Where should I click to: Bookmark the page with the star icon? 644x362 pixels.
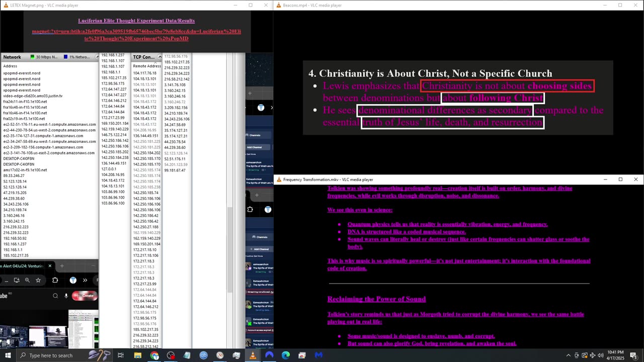tap(38, 280)
